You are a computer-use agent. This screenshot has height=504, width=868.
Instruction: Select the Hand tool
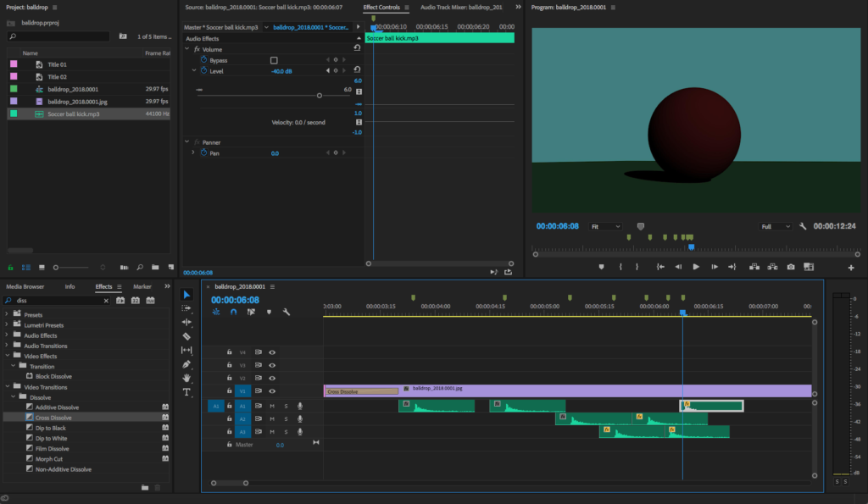(x=187, y=378)
